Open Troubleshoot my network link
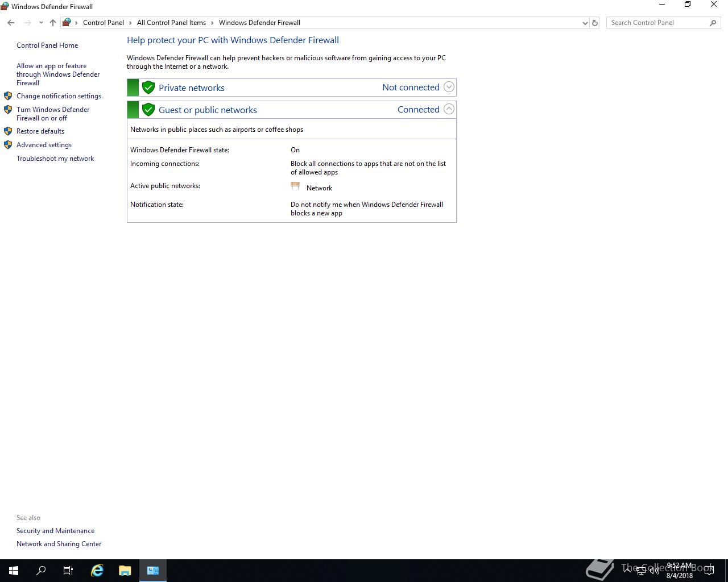 pos(55,159)
